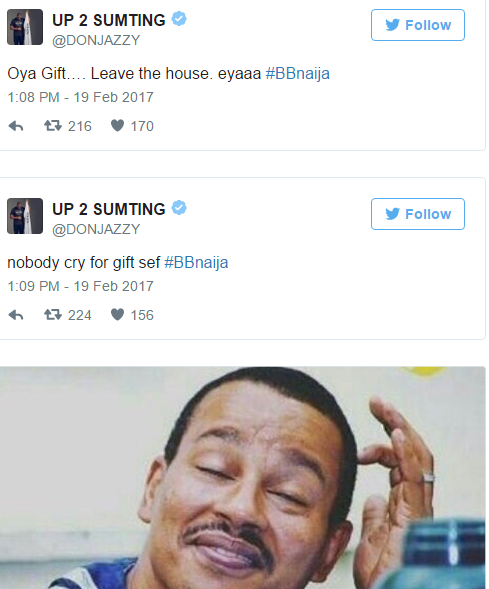Retweet the tweet with 224 retweets
The image size is (489, 589).
coord(53,314)
